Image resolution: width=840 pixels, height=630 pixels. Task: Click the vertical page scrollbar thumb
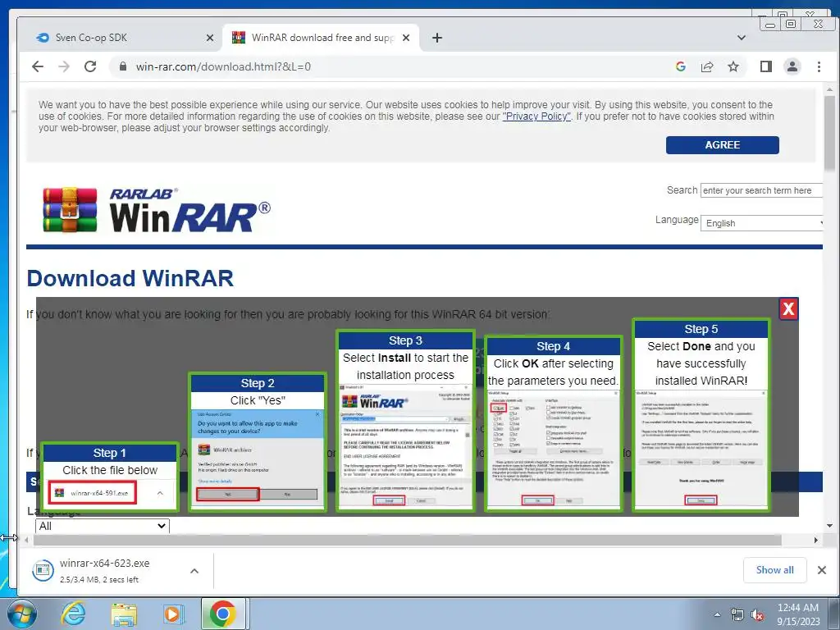(x=830, y=134)
